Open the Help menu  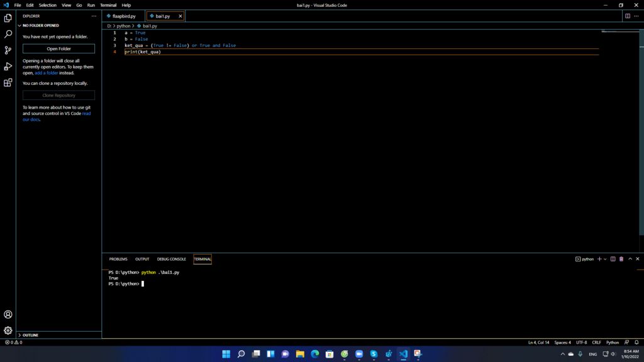tap(126, 5)
